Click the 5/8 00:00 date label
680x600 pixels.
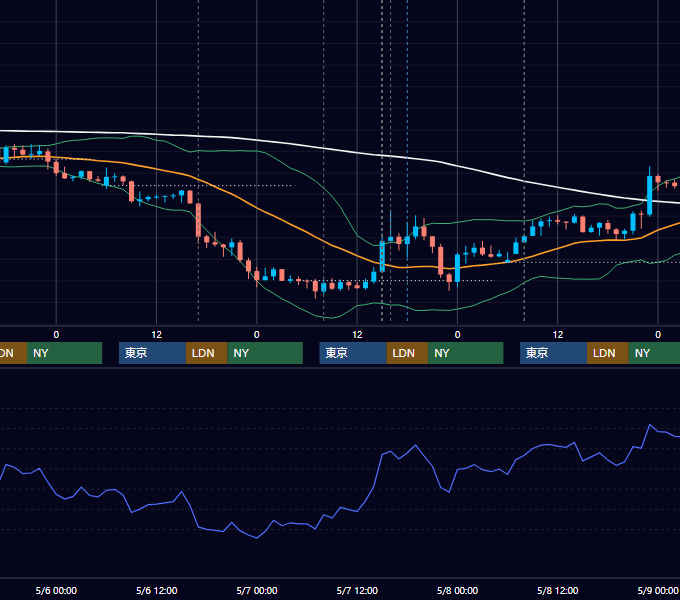click(457, 590)
